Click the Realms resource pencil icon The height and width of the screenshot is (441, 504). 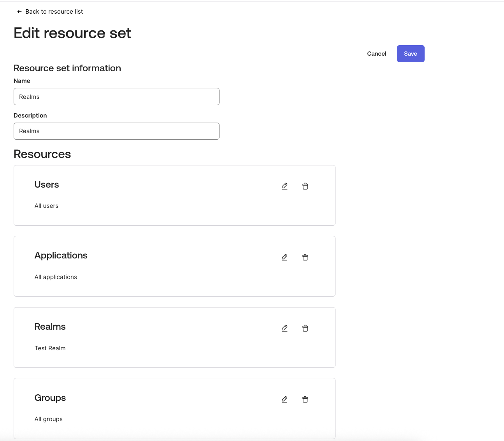point(284,329)
